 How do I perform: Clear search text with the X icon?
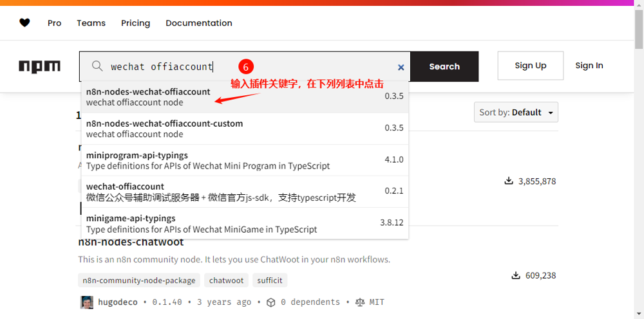(401, 67)
